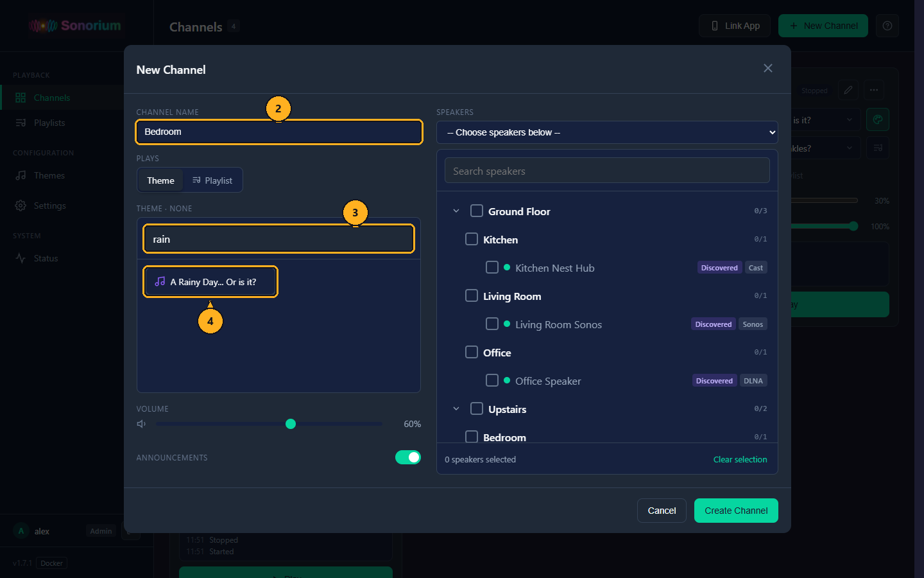Click the background channel slider handle at 100%

(853, 226)
